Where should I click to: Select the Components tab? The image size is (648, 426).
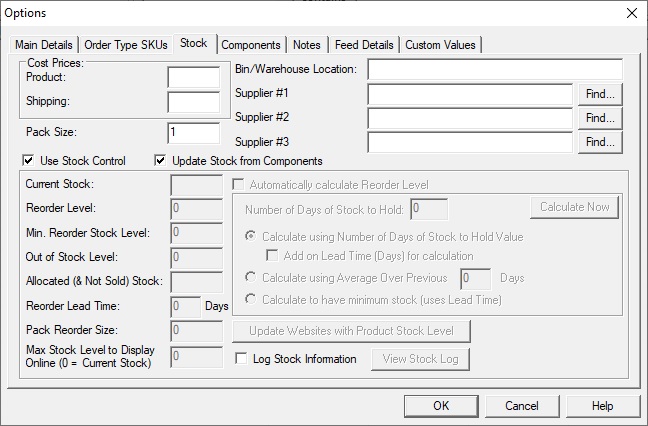coord(251,45)
